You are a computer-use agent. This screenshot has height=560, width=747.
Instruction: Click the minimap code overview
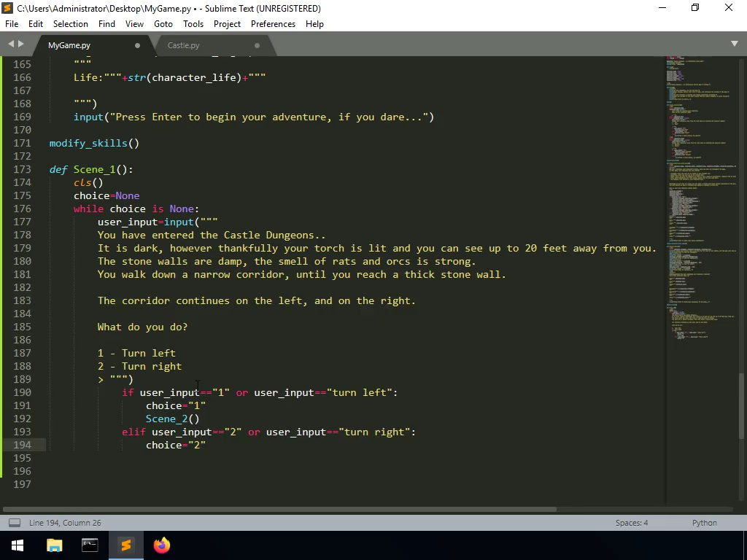coord(700,200)
